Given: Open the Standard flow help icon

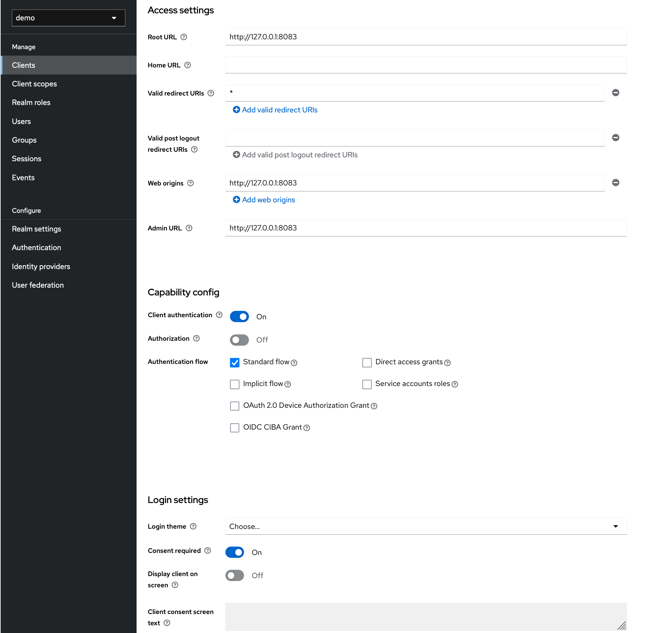Looking at the screenshot, I should (x=294, y=363).
